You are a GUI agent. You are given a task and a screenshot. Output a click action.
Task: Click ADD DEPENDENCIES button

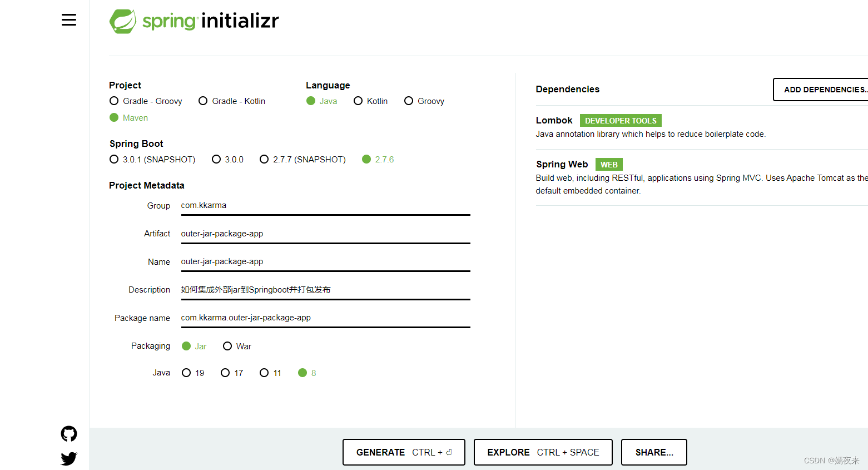tap(821, 90)
